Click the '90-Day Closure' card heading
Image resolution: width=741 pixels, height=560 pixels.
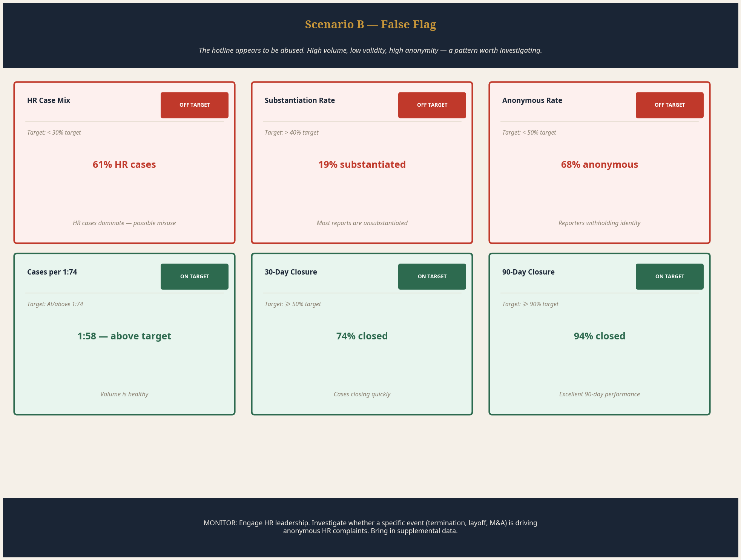pos(528,272)
